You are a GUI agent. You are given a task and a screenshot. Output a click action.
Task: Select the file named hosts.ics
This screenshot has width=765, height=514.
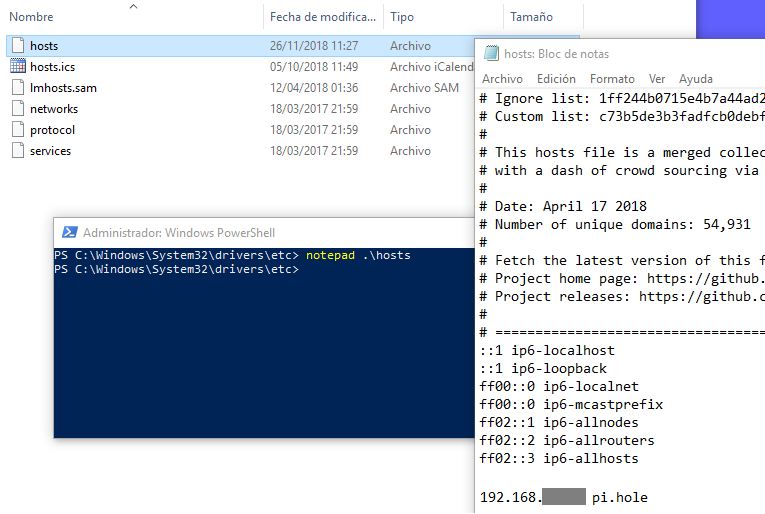pos(53,66)
